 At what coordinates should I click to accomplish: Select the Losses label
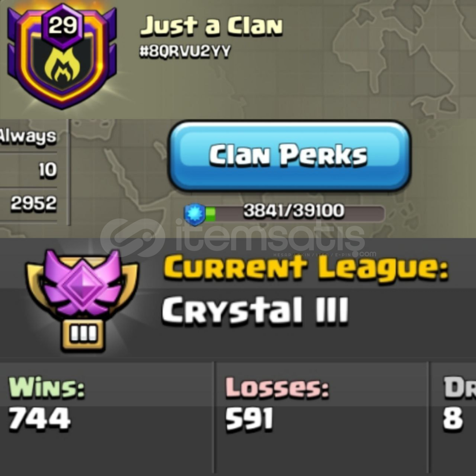(x=277, y=387)
